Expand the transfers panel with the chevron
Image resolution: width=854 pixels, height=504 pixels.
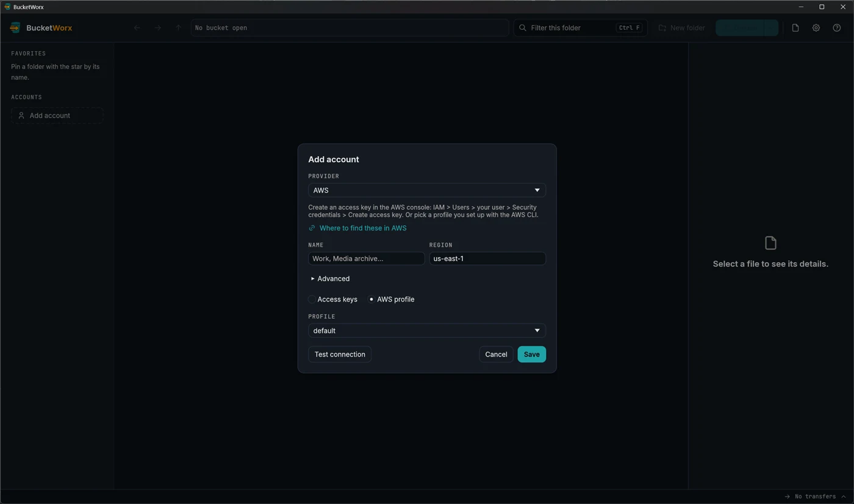point(844,496)
